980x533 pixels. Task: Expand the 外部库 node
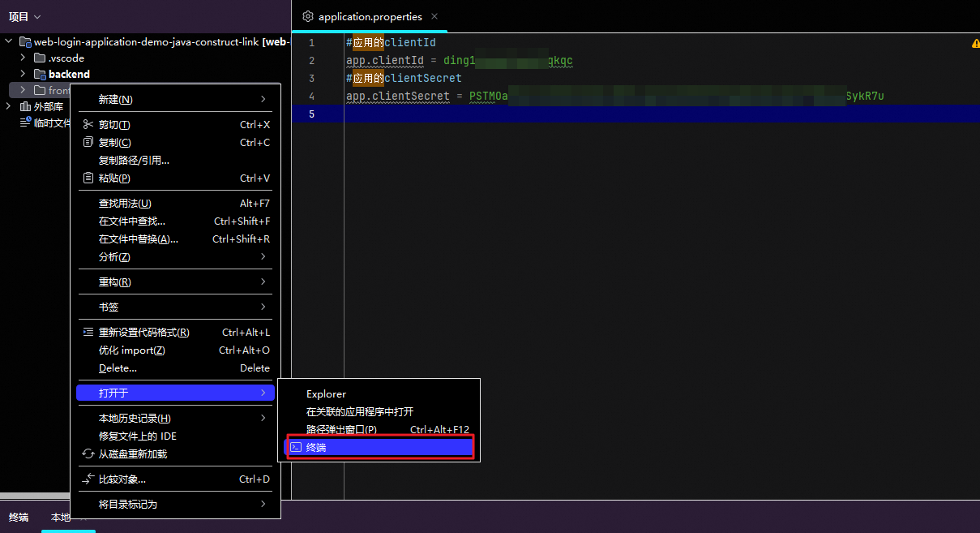[9, 106]
